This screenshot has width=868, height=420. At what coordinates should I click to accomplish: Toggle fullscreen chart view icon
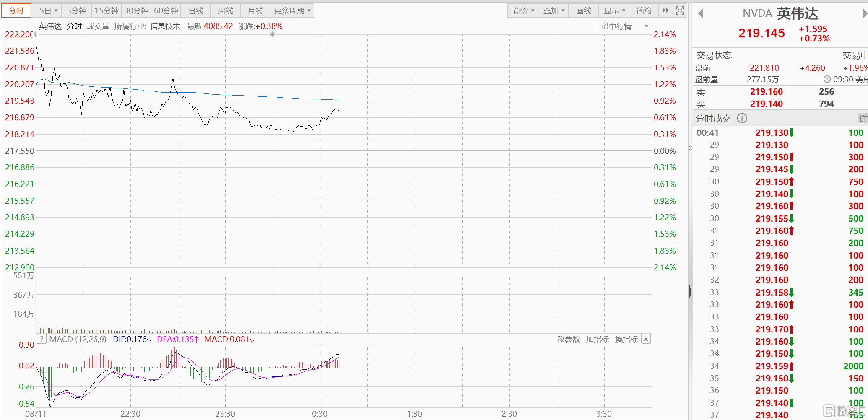(680, 10)
